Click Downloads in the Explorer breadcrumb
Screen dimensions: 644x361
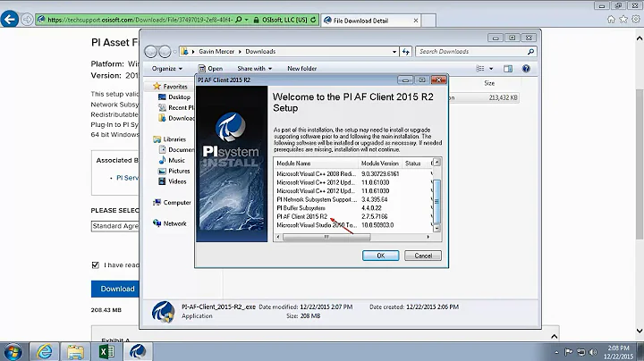[260, 51]
